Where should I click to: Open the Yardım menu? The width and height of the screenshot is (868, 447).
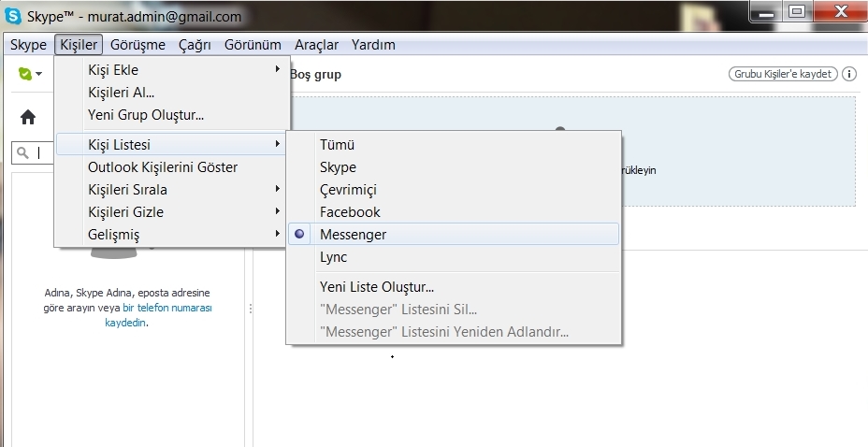point(373,45)
